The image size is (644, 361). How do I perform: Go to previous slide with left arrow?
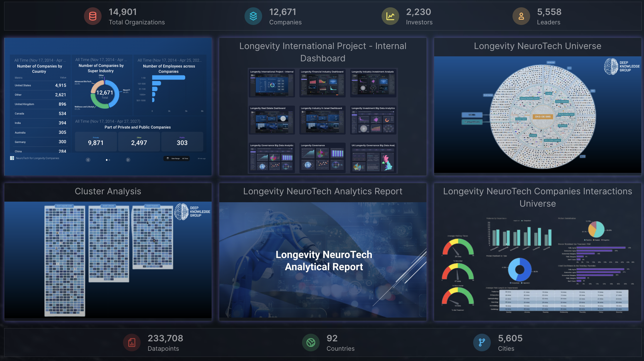click(88, 160)
